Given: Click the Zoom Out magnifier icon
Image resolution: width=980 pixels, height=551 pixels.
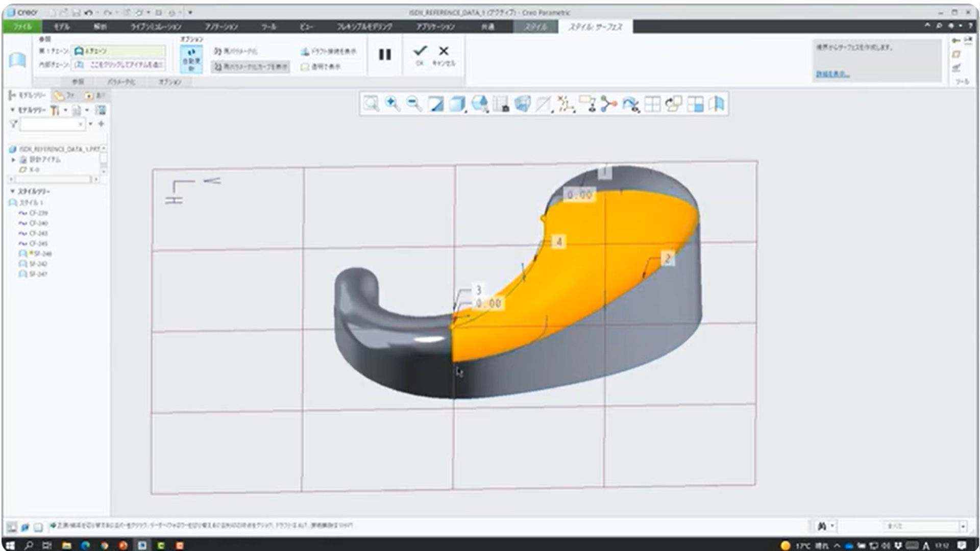Looking at the screenshot, I should pyautogui.click(x=414, y=104).
